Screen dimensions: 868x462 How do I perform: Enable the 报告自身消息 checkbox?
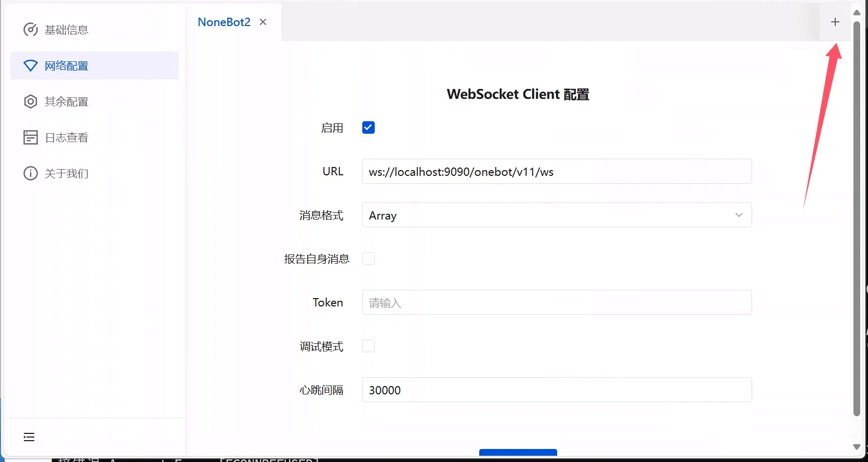coord(369,259)
